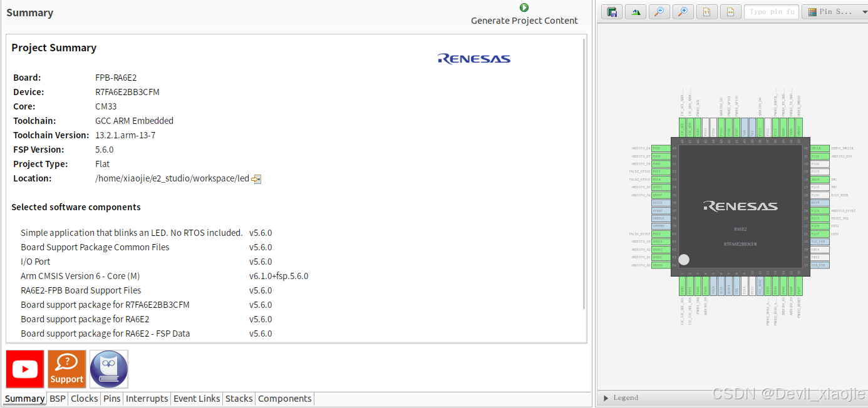Open the owl user manual icon
Viewport: 868px width, 408px height.
point(109,369)
